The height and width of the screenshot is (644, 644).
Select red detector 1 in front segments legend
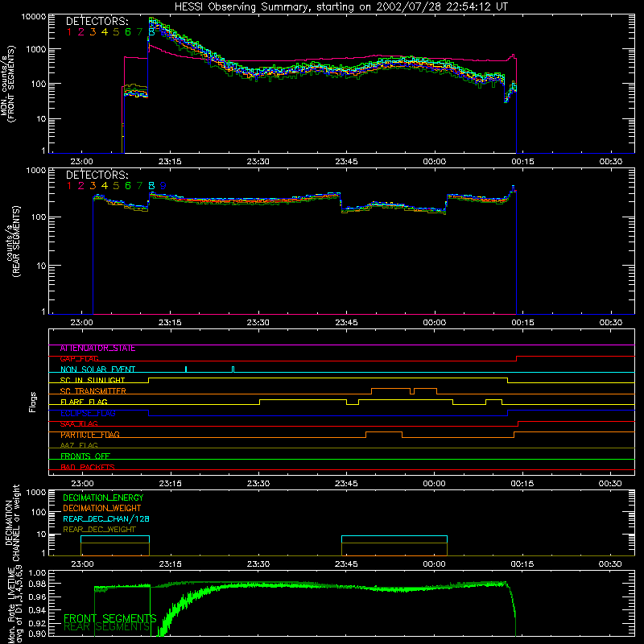[x=69, y=32]
